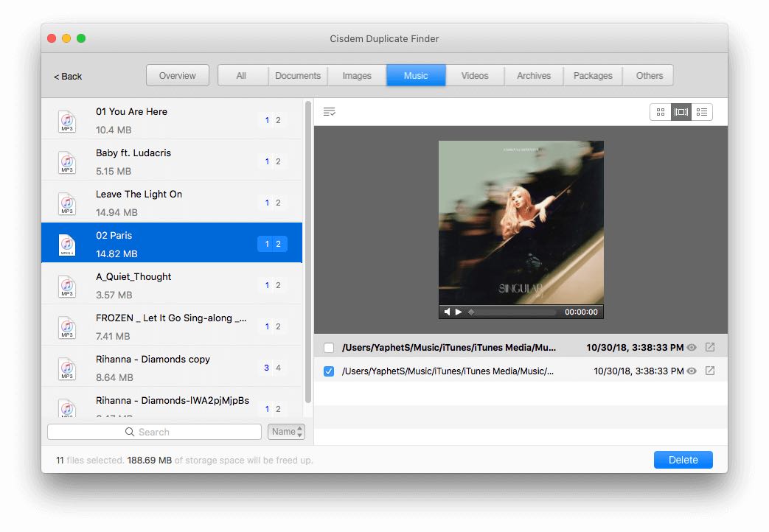Select the A_Quiet_Thought row
The height and width of the screenshot is (532, 769).
[172, 284]
